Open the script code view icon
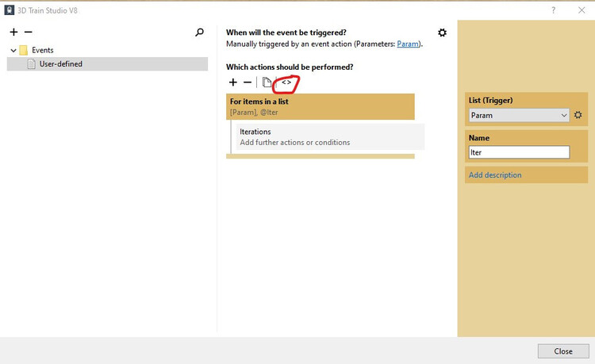Image resolution: width=595 pixels, height=364 pixels. (x=286, y=82)
